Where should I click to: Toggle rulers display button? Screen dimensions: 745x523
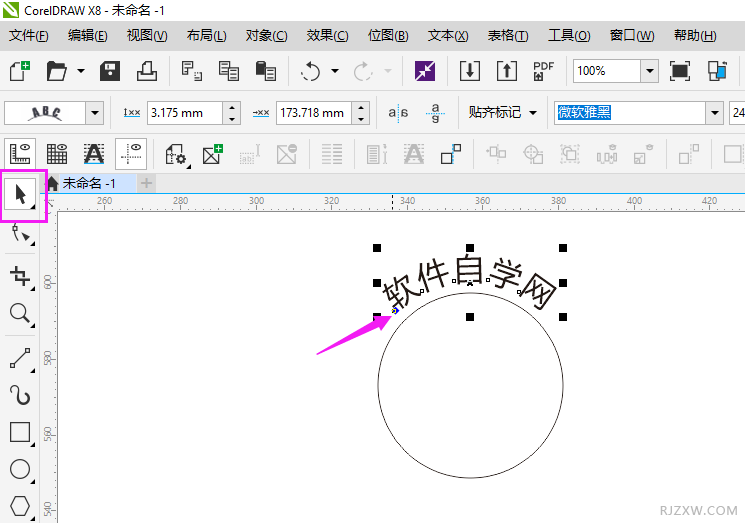pyautogui.click(x=21, y=154)
